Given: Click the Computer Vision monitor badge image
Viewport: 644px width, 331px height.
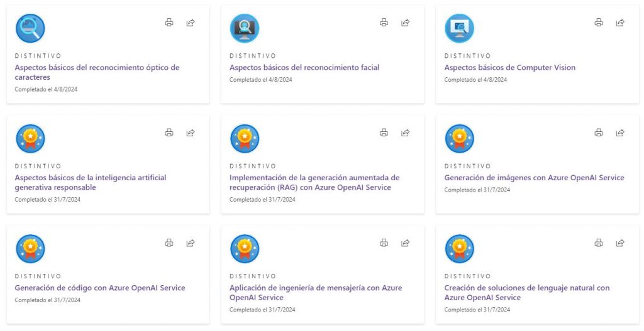Looking at the screenshot, I should tap(459, 28).
